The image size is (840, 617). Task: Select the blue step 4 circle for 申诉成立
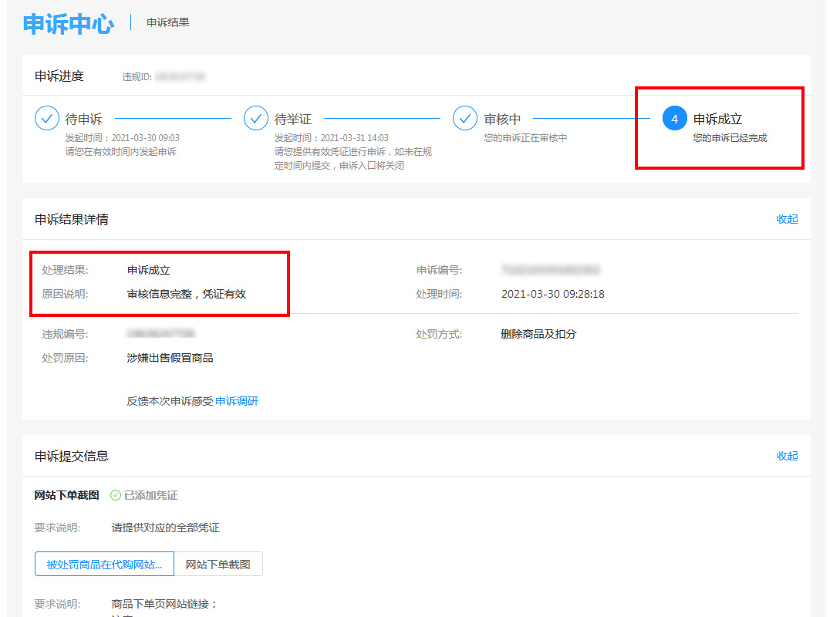pyautogui.click(x=674, y=119)
